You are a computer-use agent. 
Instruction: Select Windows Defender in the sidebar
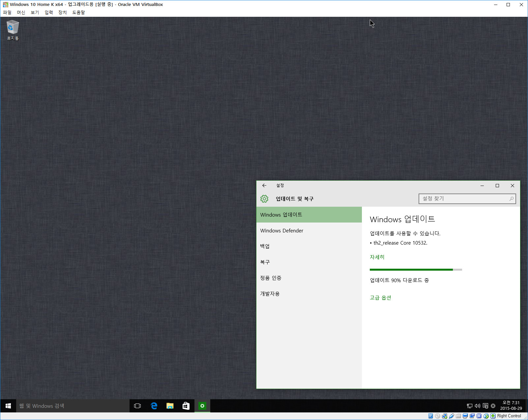point(309,230)
